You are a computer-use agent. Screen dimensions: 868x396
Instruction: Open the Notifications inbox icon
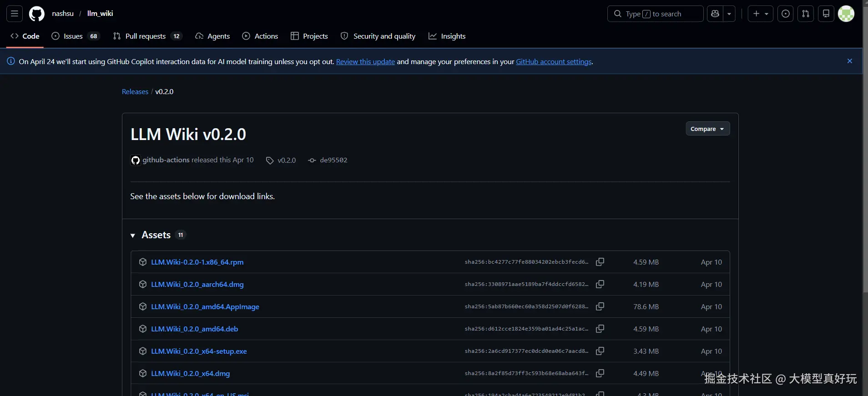coord(826,14)
